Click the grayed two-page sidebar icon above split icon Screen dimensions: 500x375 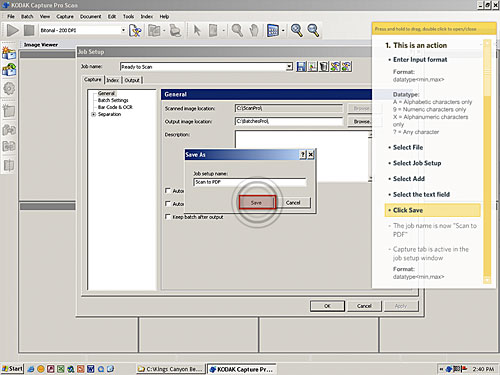click(9, 146)
